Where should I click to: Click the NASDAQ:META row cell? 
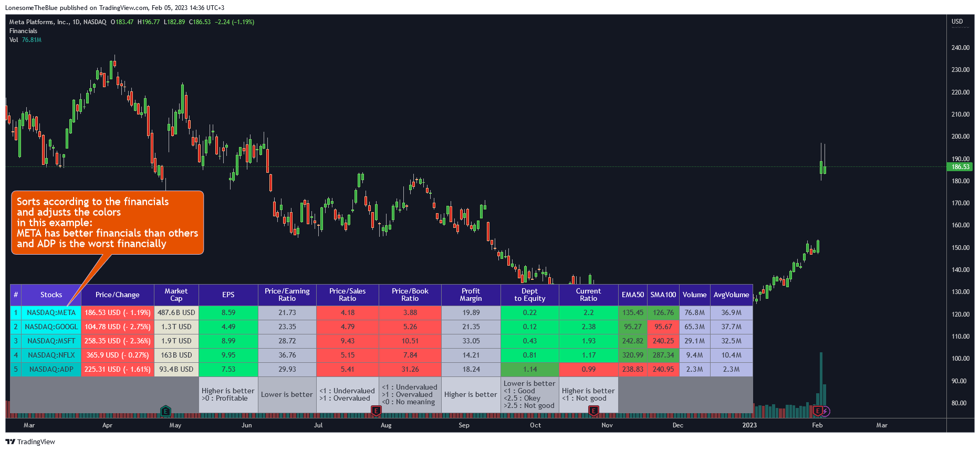click(x=51, y=313)
